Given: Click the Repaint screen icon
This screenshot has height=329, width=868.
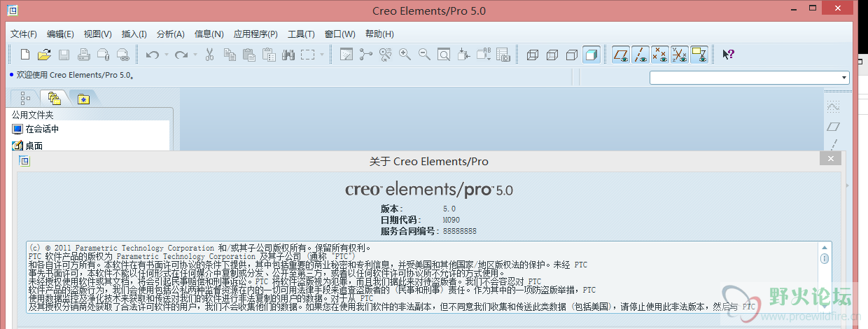Looking at the screenshot, I should pyautogui.click(x=346, y=54).
